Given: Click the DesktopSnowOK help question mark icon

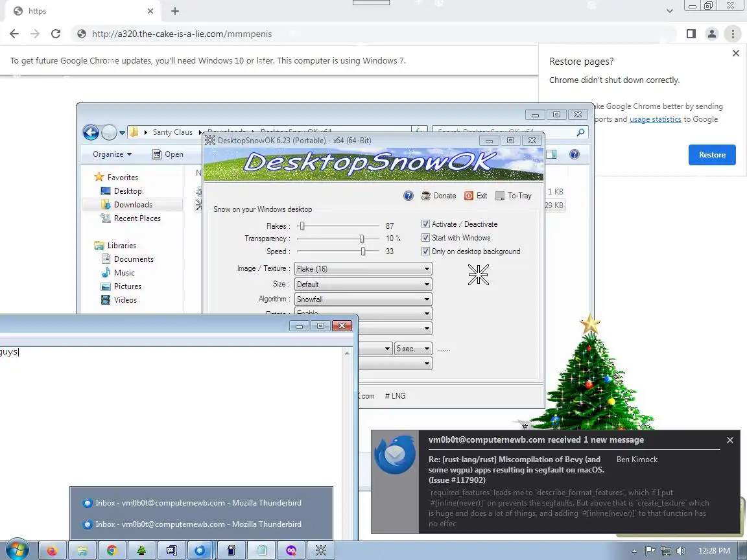Looking at the screenshot, I should (x=409, y=196).
